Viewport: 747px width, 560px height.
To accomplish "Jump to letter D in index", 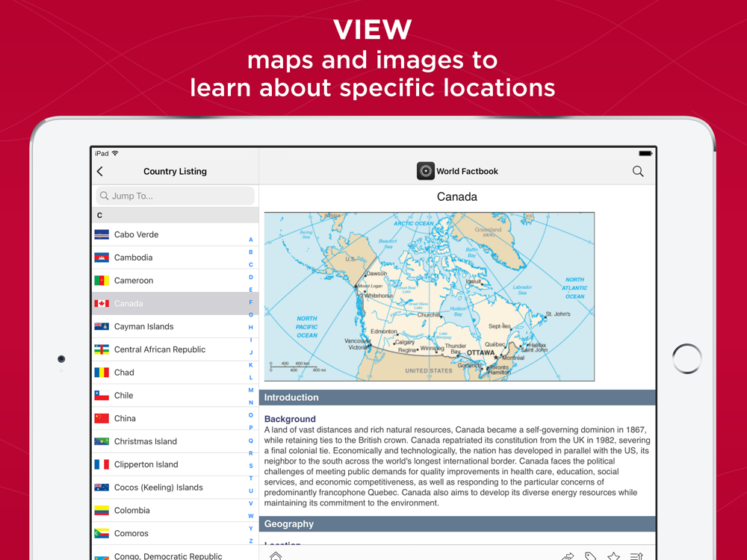I will coord(250,277).
